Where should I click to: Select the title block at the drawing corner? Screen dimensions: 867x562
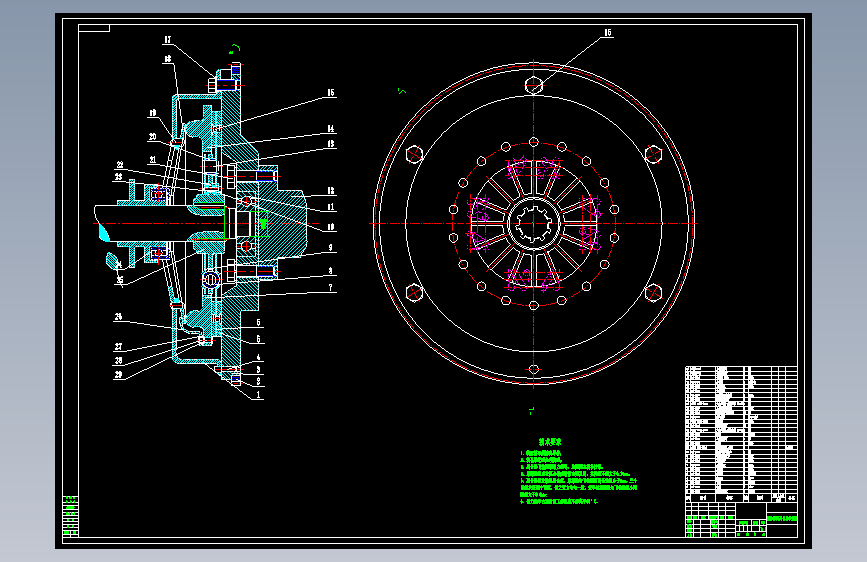(x=741, y=519)
